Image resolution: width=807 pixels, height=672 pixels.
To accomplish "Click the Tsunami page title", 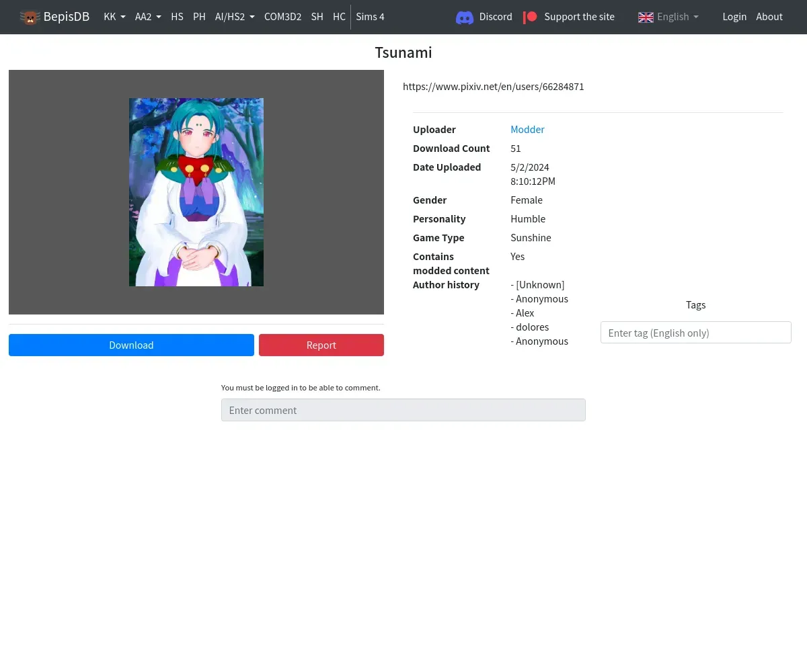I will click(x=403, y=52).
